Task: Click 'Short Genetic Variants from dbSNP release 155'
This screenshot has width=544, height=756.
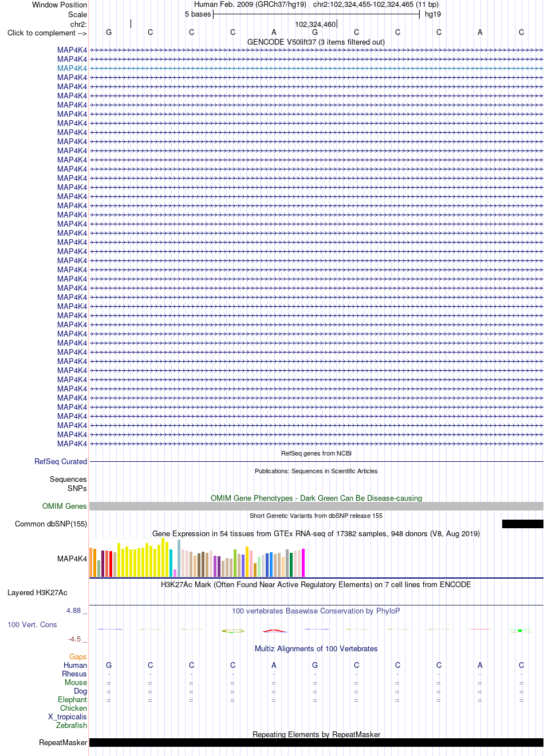Action: pos(316,516)
